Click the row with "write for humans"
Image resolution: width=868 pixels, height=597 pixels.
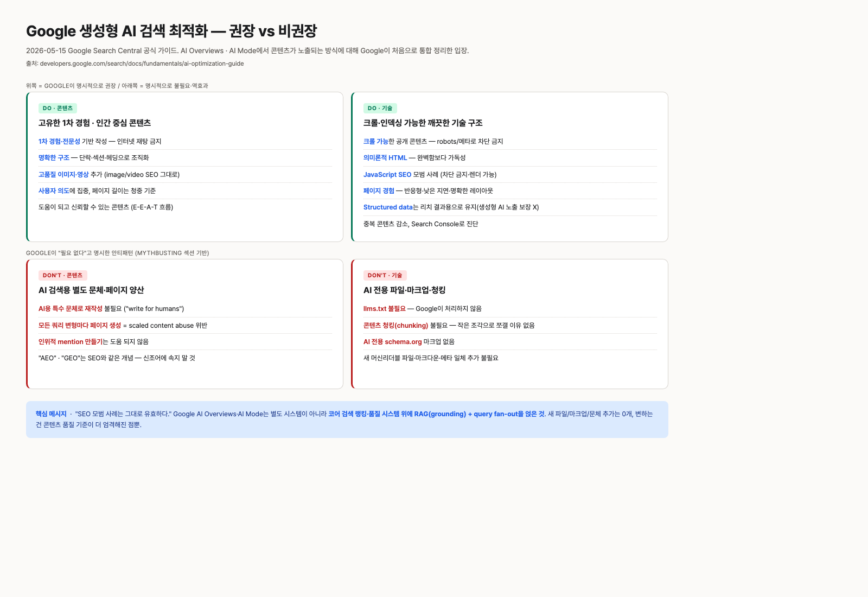click(x=185, y=308)
